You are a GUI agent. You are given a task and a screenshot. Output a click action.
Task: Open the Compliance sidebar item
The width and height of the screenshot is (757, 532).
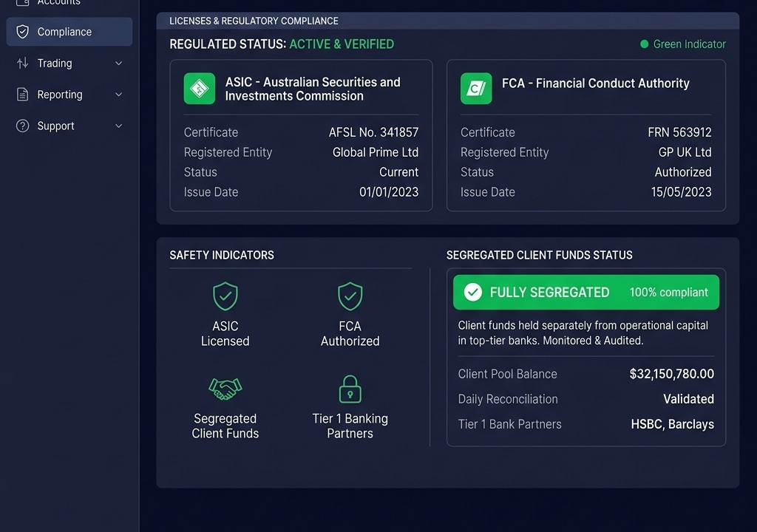[x=69, y=32]
